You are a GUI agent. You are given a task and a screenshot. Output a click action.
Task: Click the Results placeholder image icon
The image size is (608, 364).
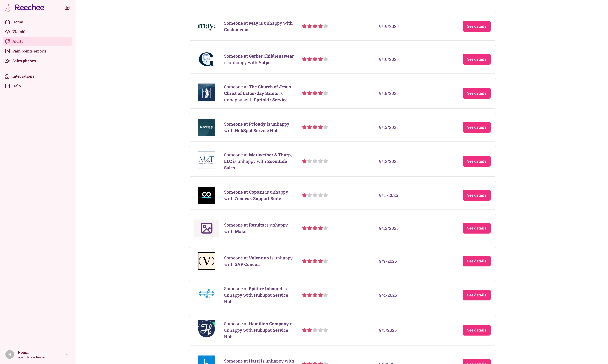206,228
